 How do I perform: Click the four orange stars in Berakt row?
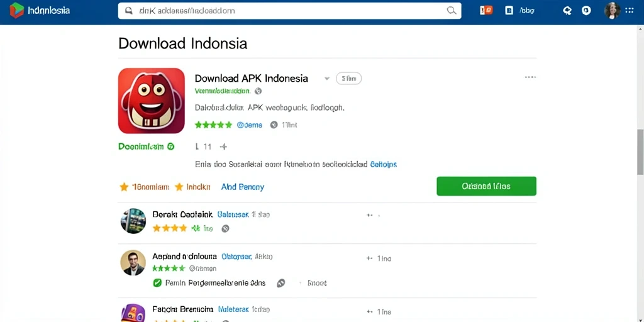170,228
